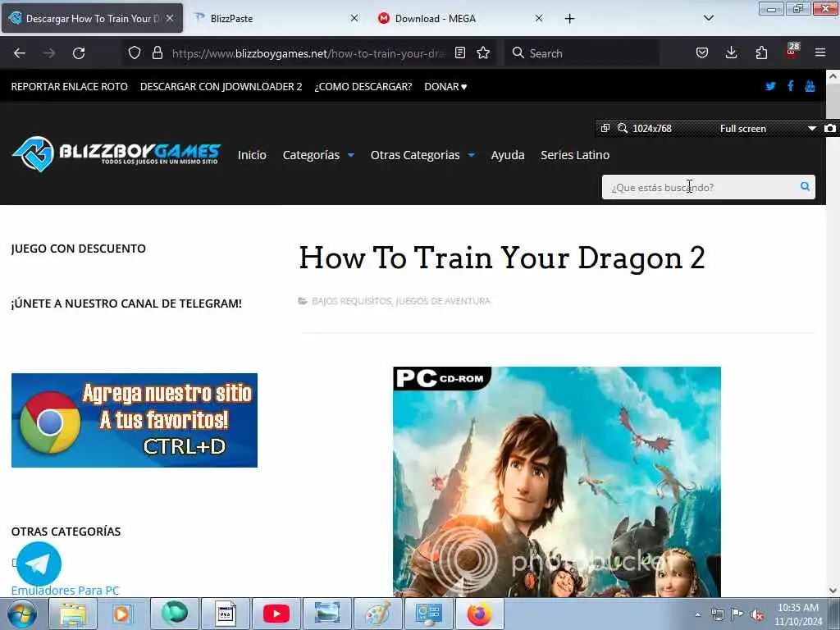
Task: Click the taskbar clock showing 10:35 AM
Action: (x=797, y=614)
